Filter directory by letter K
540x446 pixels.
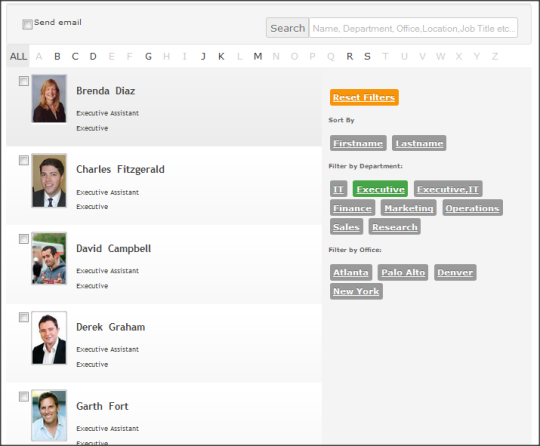(x=221, y=56)
